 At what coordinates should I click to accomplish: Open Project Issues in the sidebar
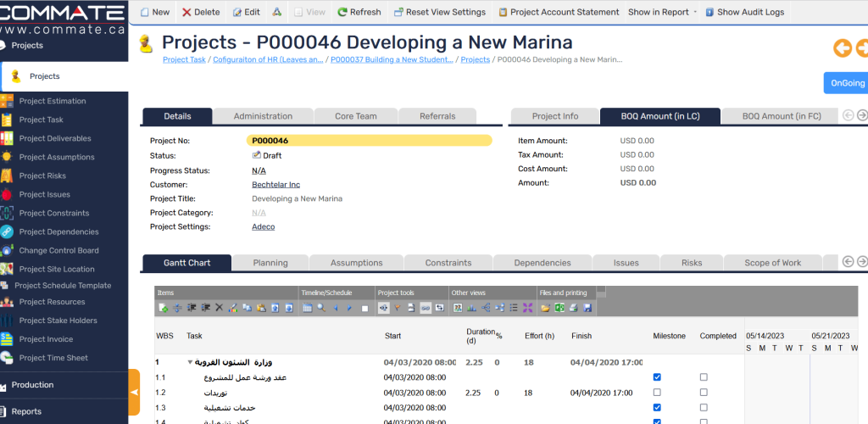(44, 194)
